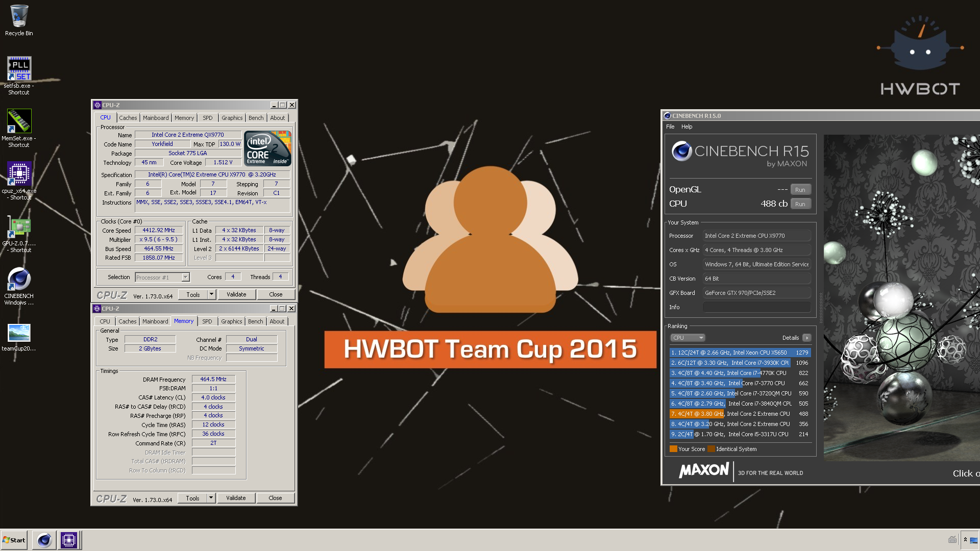Switch to Mainboard tab in top CPU-Z window
Screen dimensions: 980x551
tap(156, 118)
